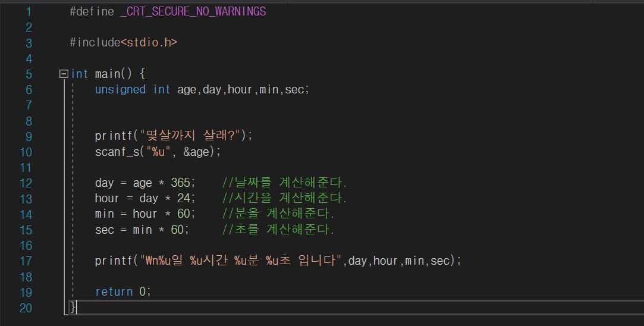Click the day,hour,min,sec arguments on line 17
The width and height of the screenshot is (644, 326).
tap(399, 261)
